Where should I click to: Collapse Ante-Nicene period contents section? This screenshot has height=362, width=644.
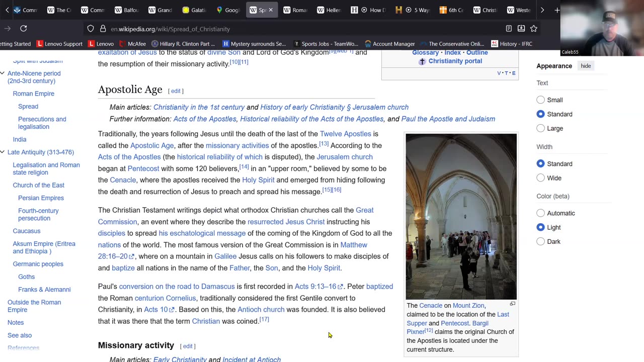coord(3,73)
